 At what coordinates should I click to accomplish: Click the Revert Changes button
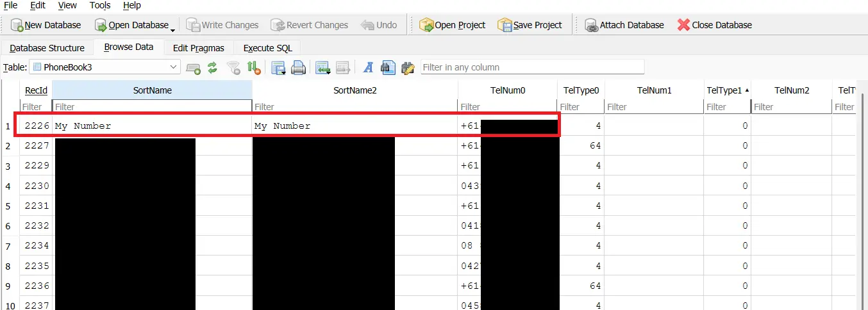[x=309, y=25]
